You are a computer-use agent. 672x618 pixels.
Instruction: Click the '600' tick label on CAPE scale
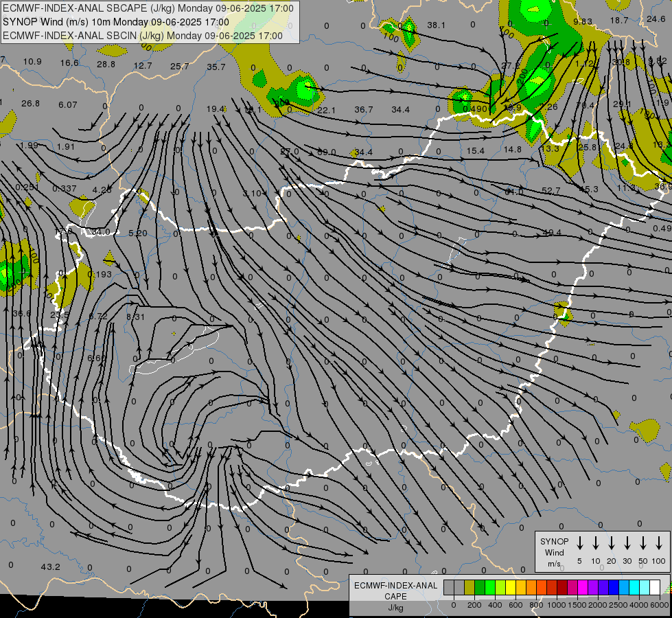(x=515, y=605)
